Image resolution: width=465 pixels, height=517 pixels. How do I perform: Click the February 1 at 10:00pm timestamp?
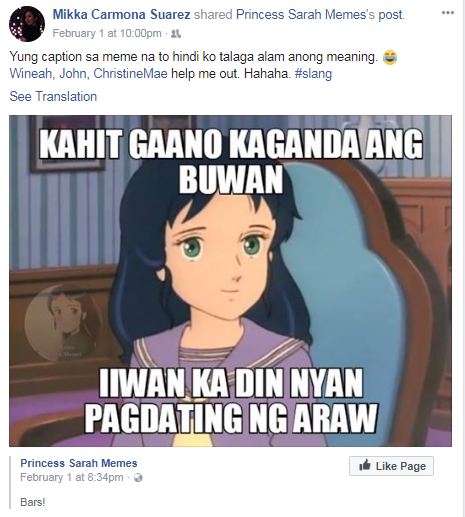(x=107, y=33)
